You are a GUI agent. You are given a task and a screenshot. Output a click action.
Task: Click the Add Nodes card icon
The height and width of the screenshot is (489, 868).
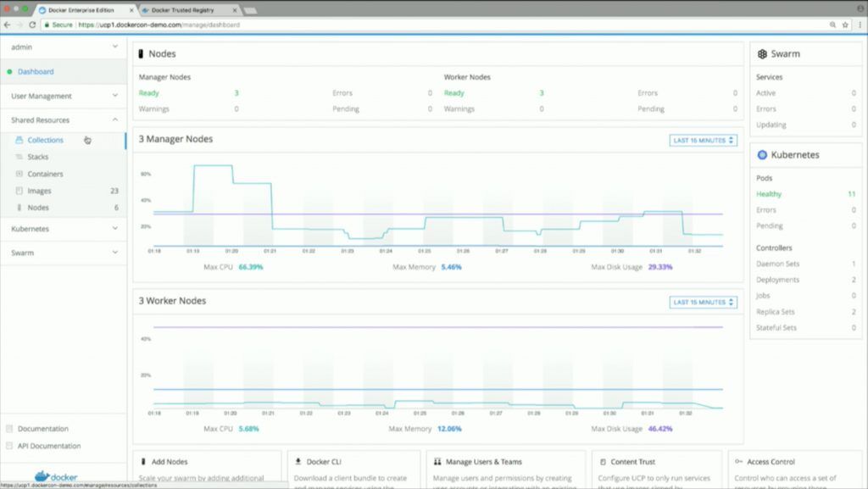click(143, 461)
